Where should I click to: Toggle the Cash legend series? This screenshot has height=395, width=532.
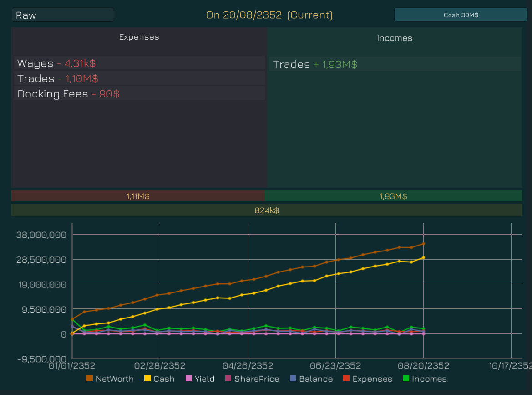[159, 379]
